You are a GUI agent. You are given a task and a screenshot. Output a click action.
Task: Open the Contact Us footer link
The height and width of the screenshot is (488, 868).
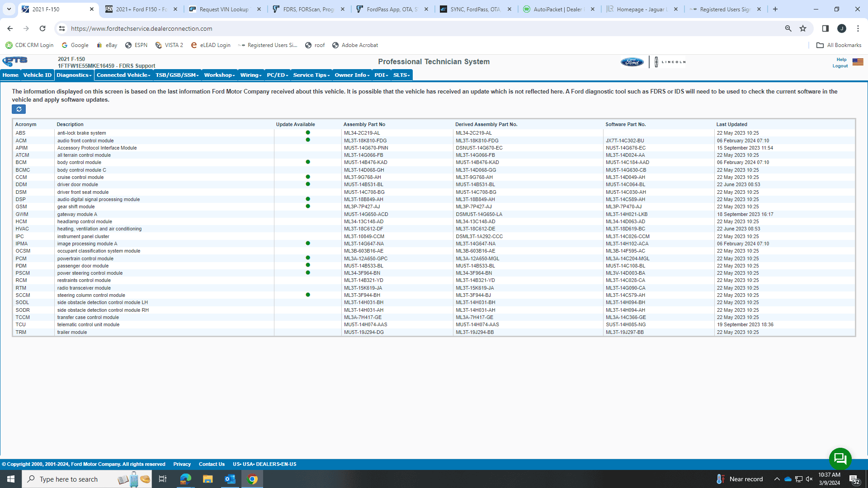pyautogui.click(x=212, y=464)
